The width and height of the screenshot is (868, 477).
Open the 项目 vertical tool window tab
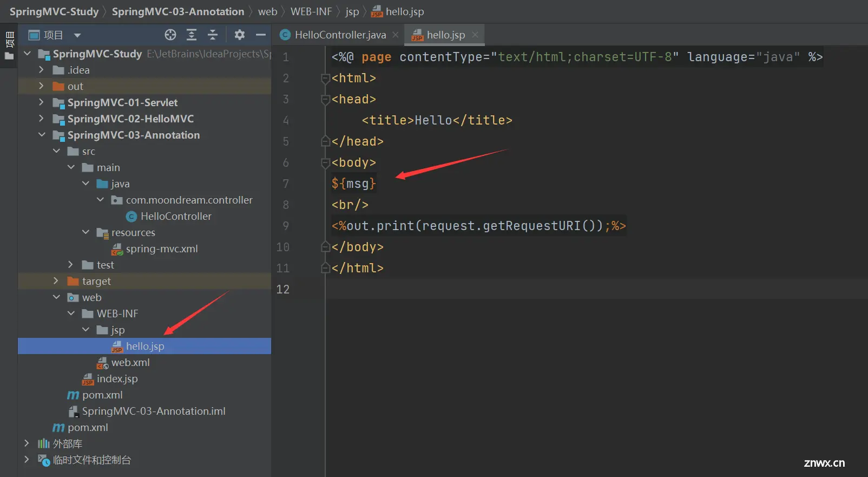[9, 40]
